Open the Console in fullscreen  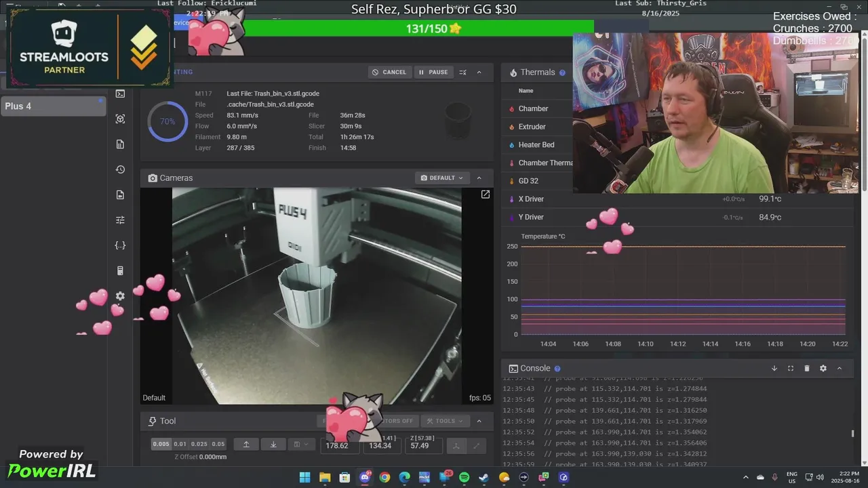pyautogui.click(x=791, y=368)
